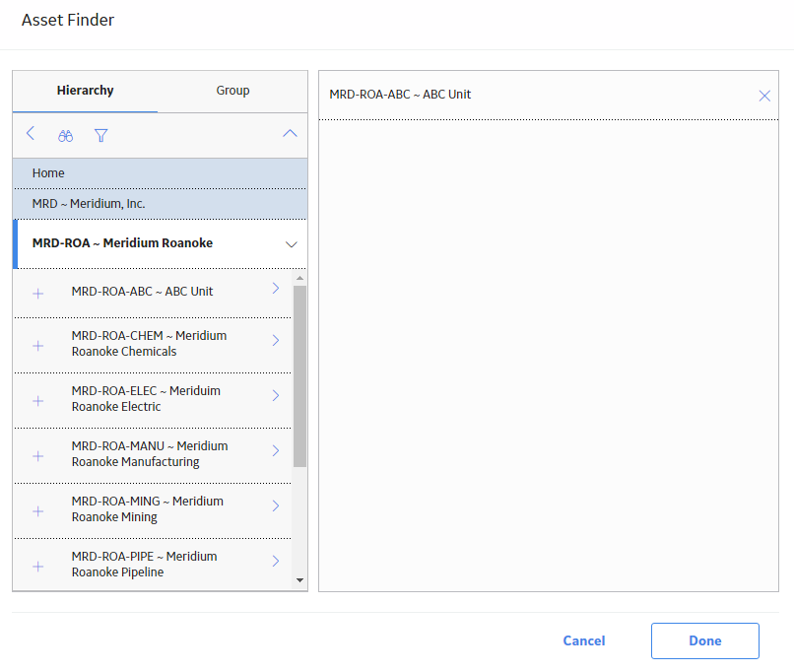Add MRD-ROA-ABC unit with plus icon

(38, 294)
